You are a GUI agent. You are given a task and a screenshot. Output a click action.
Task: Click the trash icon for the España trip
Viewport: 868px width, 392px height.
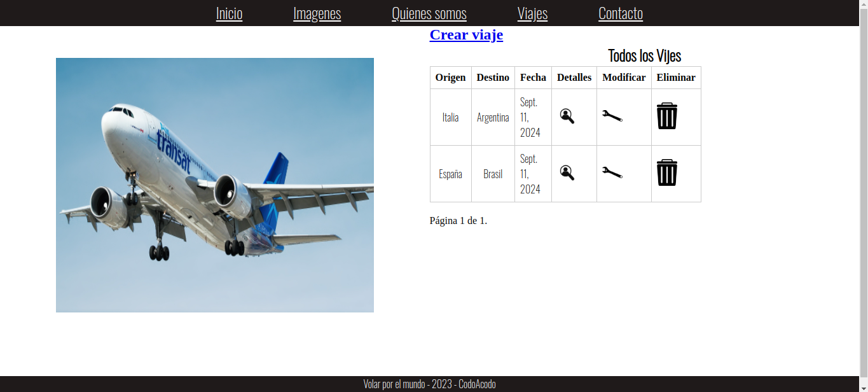(x=666, y=172)
